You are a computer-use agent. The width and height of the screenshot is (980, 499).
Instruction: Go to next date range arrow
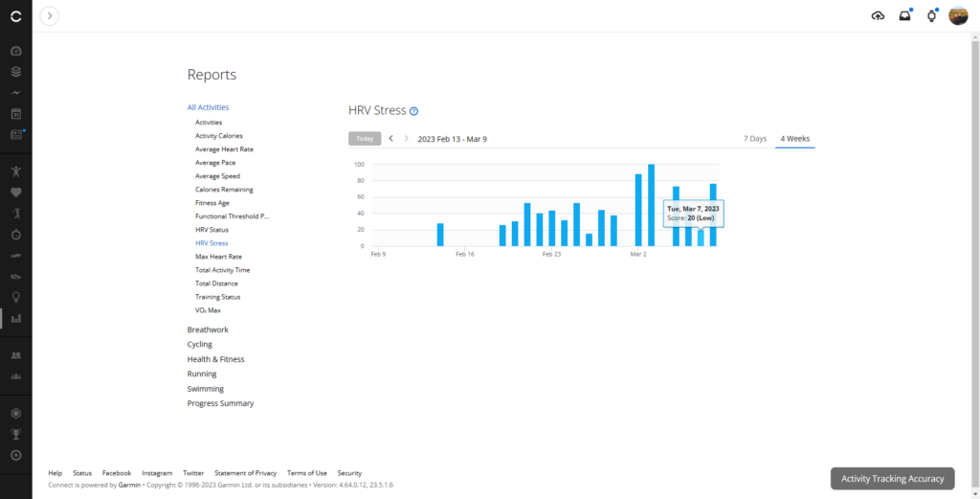pos(406,138)
